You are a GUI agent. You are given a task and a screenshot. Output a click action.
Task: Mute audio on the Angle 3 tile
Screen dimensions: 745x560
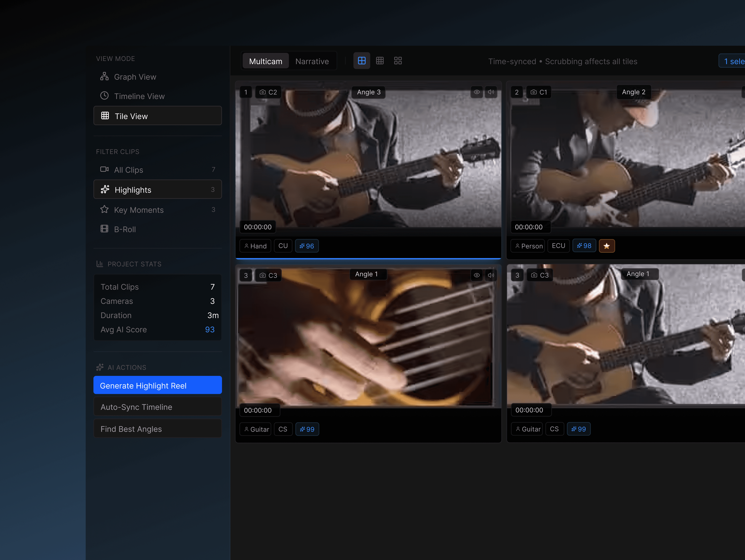pyautogui.click(x=491, y=92)
